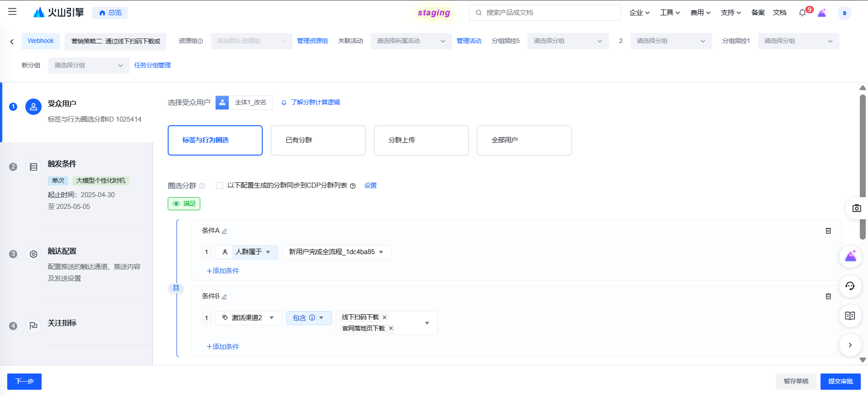Image resolution: width=868 pixels, height=397 pixels.
Task: Expand the 请选择所属活动 dropdown
Action: pos(410,41)
